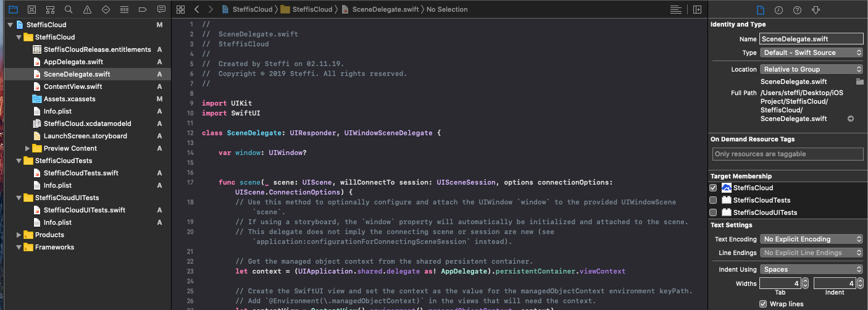Expand the Preview Content folder
Image resolution: width=868 pixels, height=310 pixels.
[28, 148]
